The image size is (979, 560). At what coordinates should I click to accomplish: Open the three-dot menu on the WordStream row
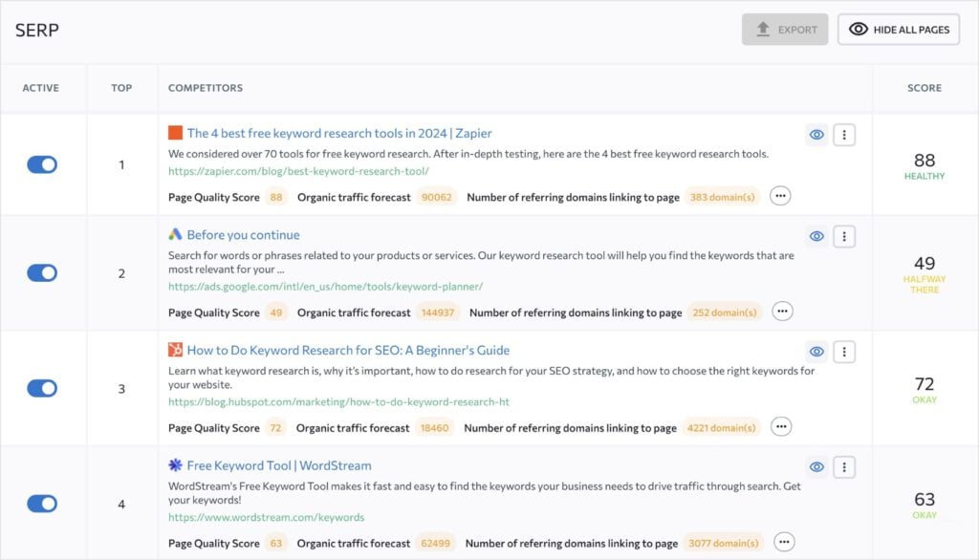pyautogui.click(x=844, y=466)
